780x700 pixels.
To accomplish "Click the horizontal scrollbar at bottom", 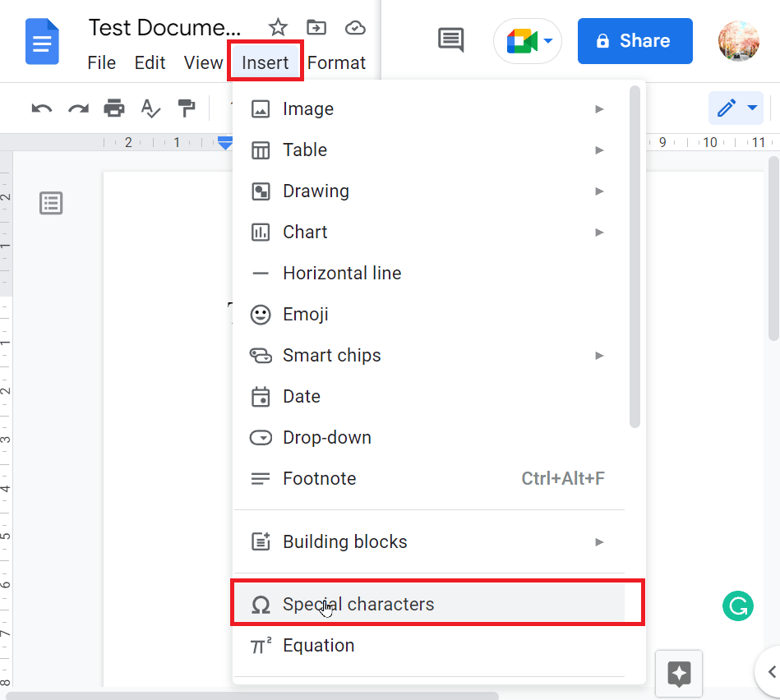I will [x=252, y=696].
